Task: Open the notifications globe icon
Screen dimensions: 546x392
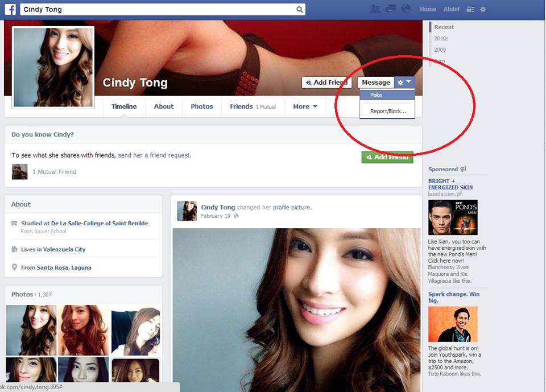Action: [x=406, y=10]
